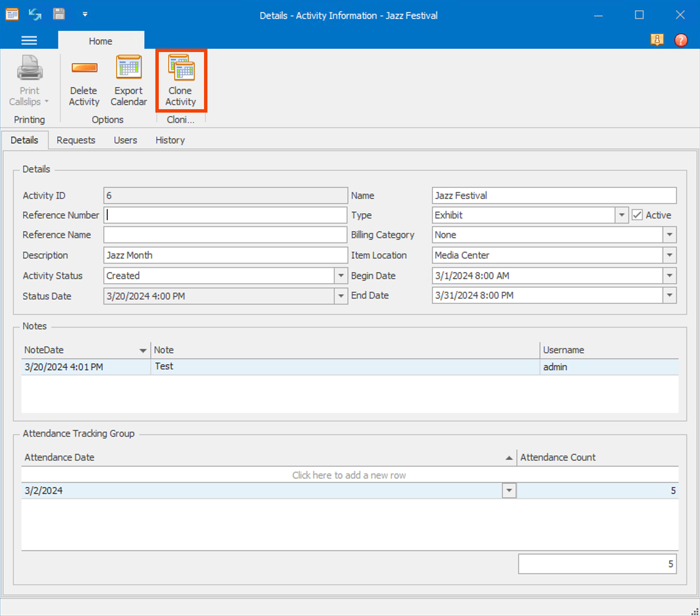The height and width of the screenshot is (616, 700).
Task: Click the Export Calendar icon
Action: tap(128, 68)
